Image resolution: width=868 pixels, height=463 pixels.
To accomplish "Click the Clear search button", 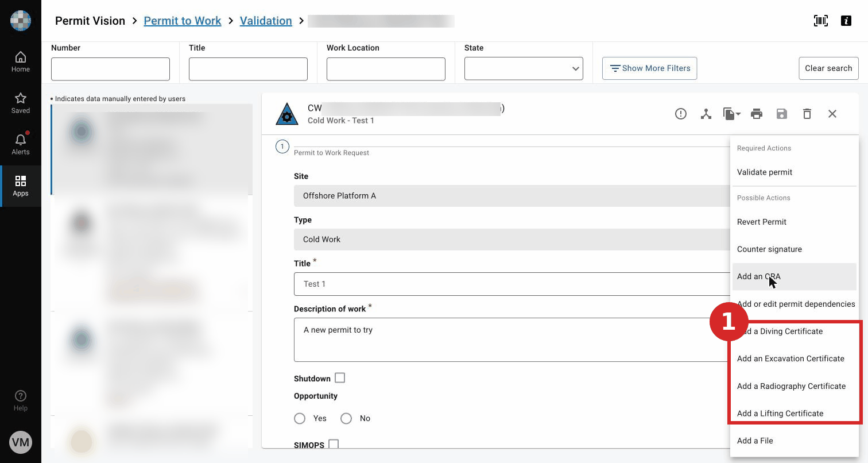I will pyautogui.click(x=828, y=68).
